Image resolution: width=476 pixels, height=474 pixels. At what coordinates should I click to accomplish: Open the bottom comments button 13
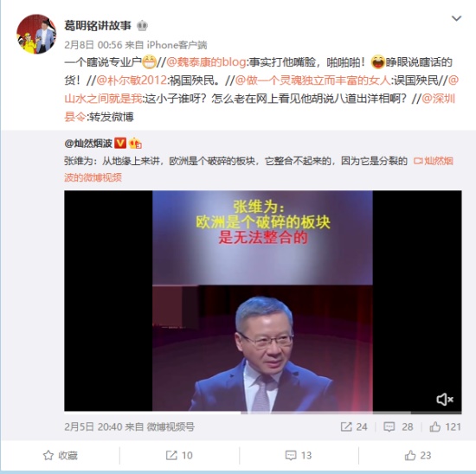[x=299, y=456]
